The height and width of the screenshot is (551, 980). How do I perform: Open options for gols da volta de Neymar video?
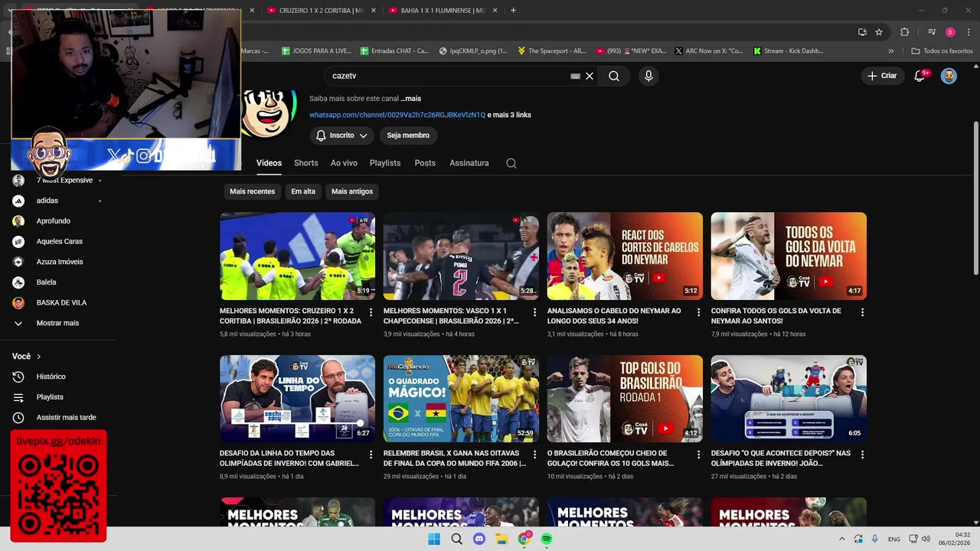click(862, 312)
